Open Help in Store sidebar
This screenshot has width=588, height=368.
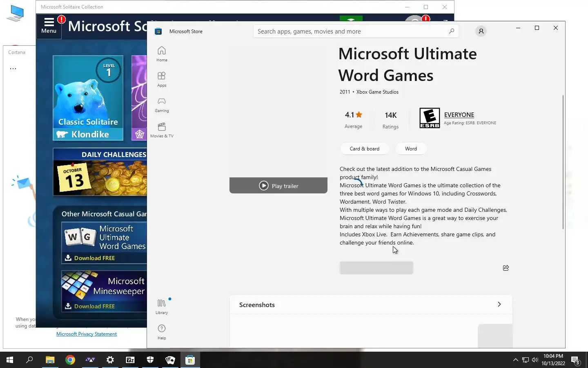pyautogui.click(x=162, y=332)
